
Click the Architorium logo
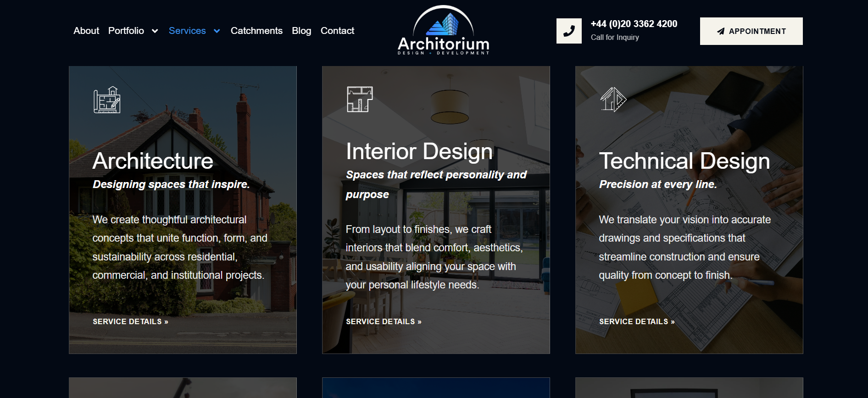point(443,31)
